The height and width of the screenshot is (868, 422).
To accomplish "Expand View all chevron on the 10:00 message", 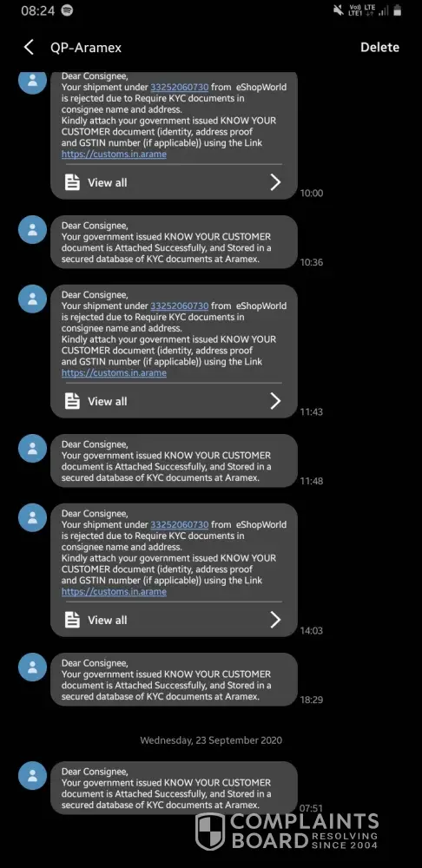I will click(x=275, y=182).
